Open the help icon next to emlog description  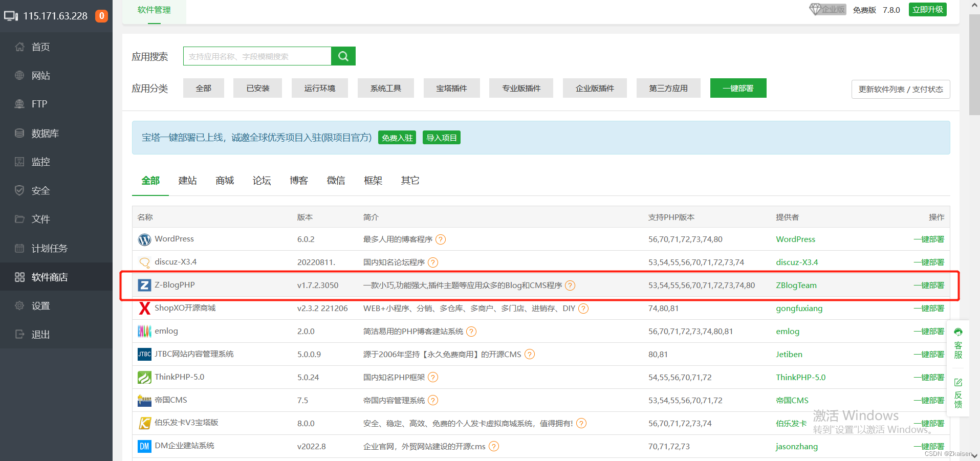(471, 332)
